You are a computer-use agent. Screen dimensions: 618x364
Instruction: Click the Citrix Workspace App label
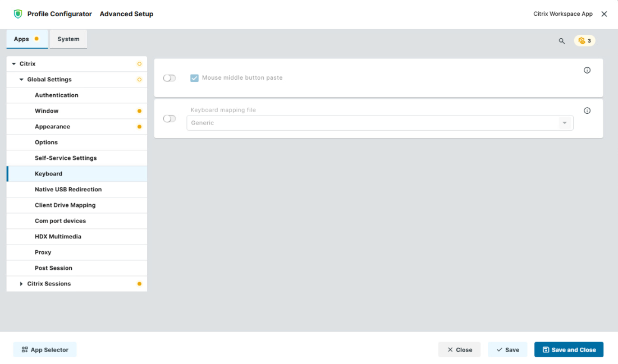563,14
